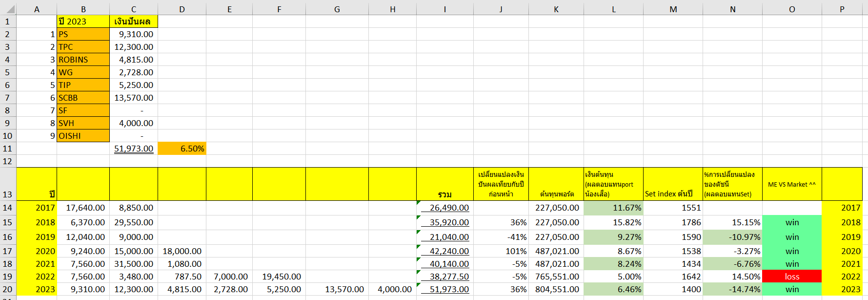Viewport: 868px width, 300px height.
Task: Click the total cell 51,973.00 in row 11
Action: [x=134, y=149]
